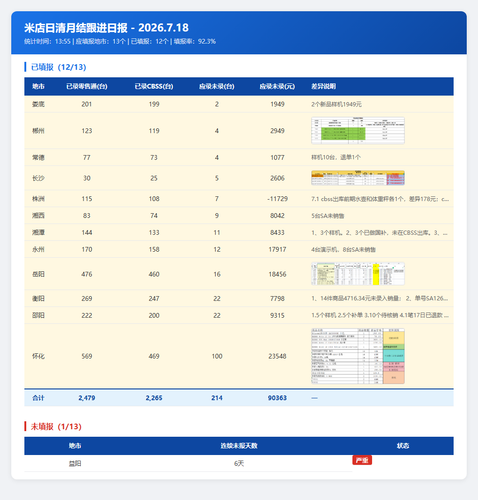Click the total amount 90363
This screenshot has width=478, height=500.
277,398
